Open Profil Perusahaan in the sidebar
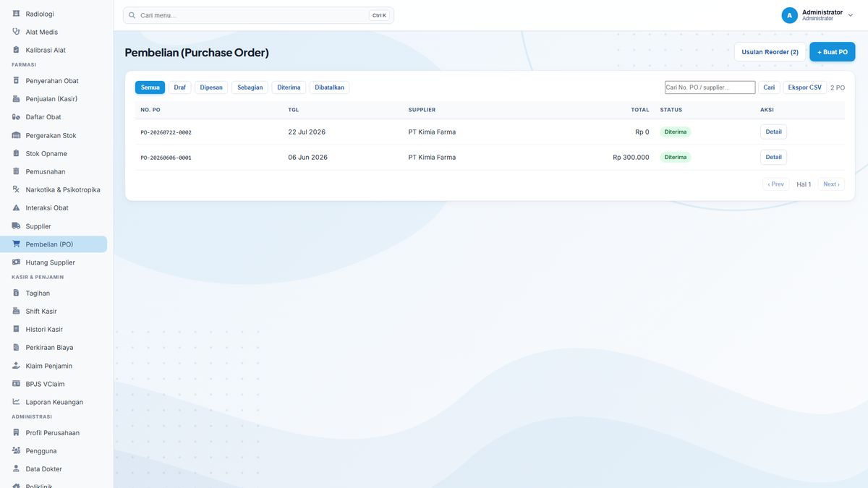Viewport: 868px width, 488px height. click(x=54, y=433)
